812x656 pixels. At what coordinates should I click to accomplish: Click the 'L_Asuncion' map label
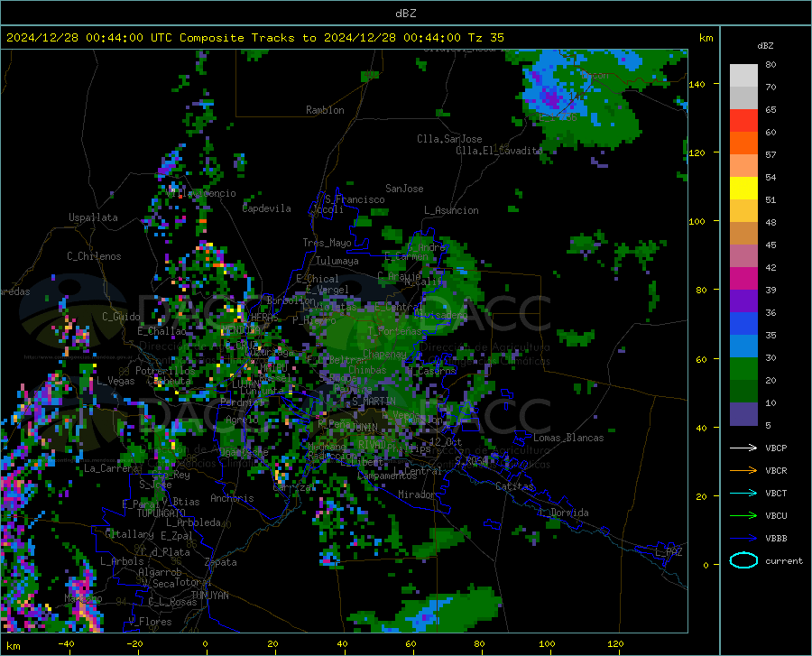[x=451, y=210]
